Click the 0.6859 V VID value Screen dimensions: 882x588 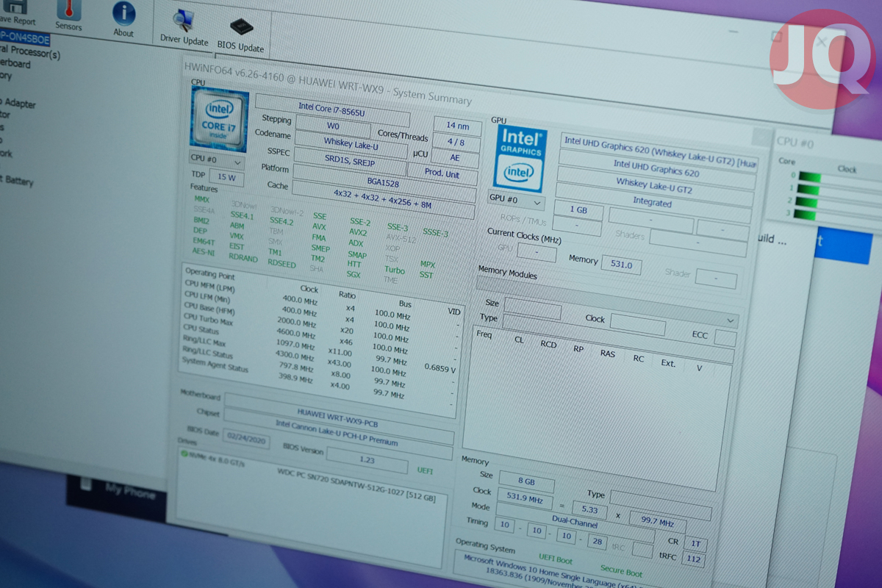pos(440,368)
